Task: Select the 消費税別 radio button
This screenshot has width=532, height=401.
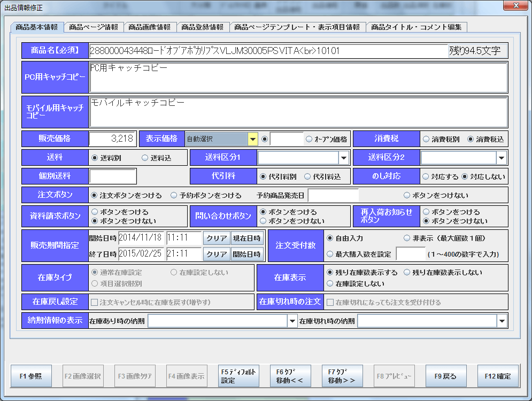Action: 426,139
